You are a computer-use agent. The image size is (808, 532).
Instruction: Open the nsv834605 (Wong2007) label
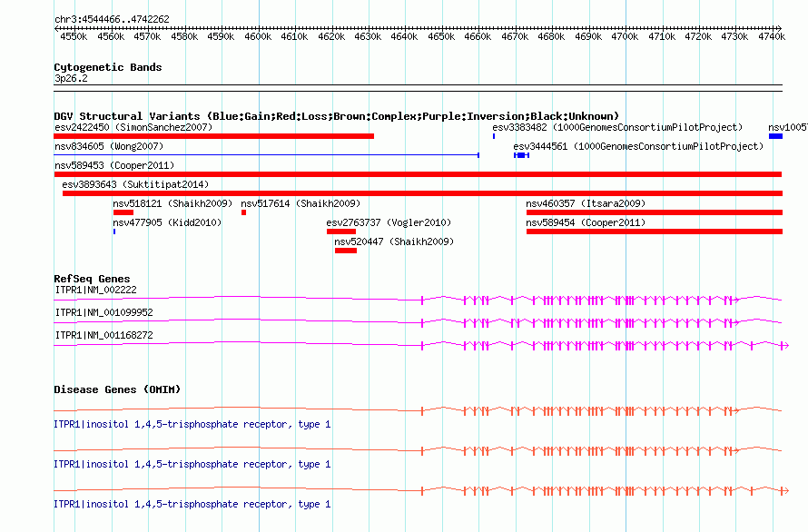pyautogui.click(x=109, y=146)
